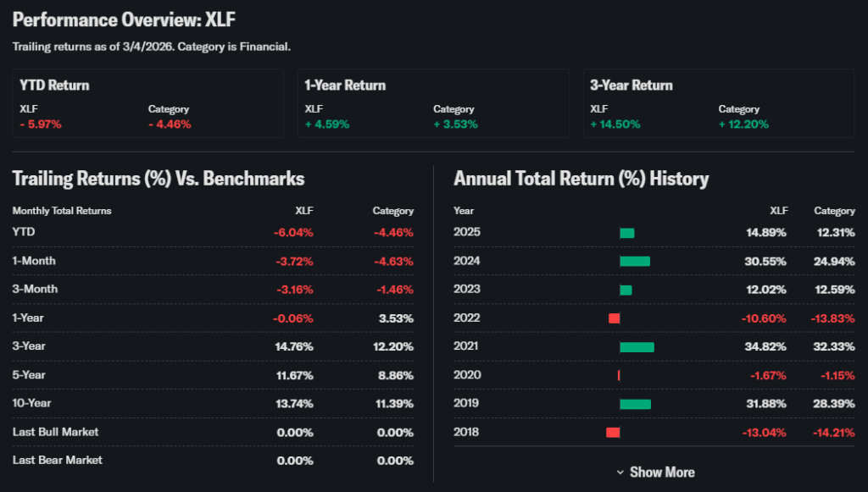Select the Last Bear Market row label
The height and width of the screenshot is (492, 868).
pyautogui.click(x=57, y=460)
